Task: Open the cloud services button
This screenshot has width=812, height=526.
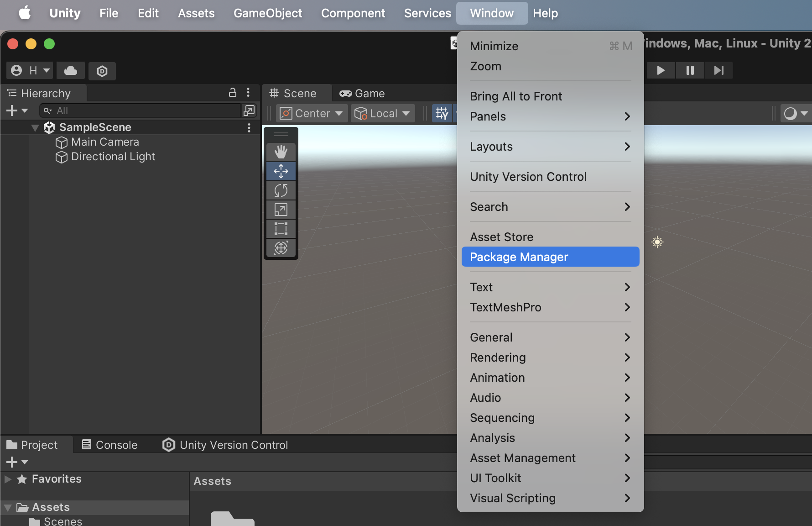Action: [71, 70]
